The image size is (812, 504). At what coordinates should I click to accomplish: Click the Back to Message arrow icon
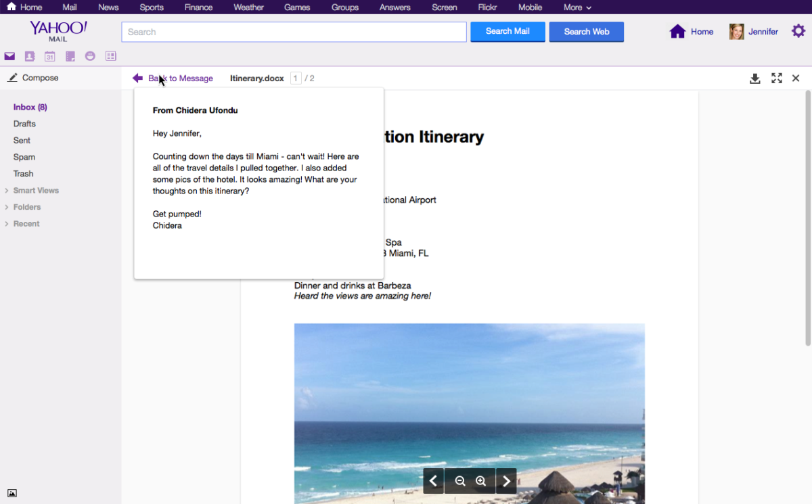point(137,78)
